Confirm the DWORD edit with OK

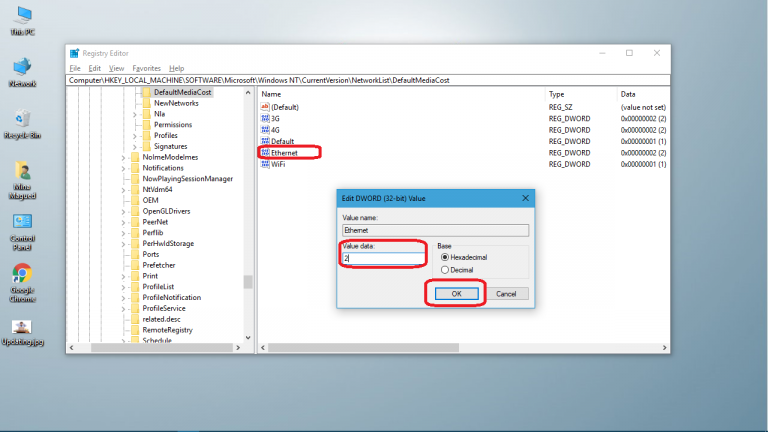coord(456,294)
